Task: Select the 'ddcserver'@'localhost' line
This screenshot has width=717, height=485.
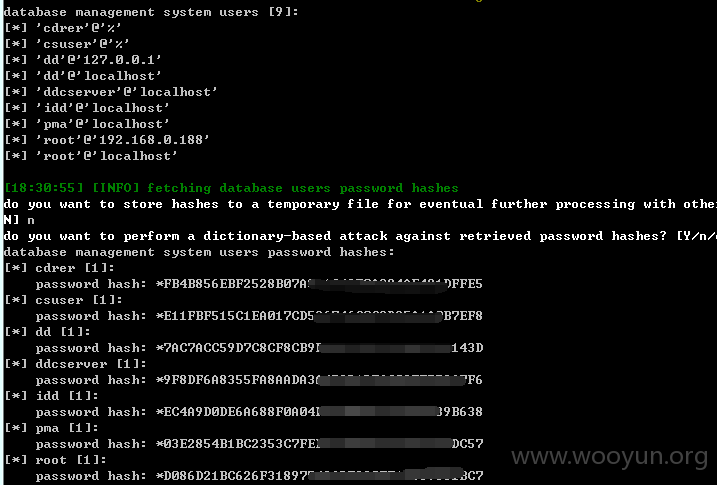Action: (x=111, y=92)
